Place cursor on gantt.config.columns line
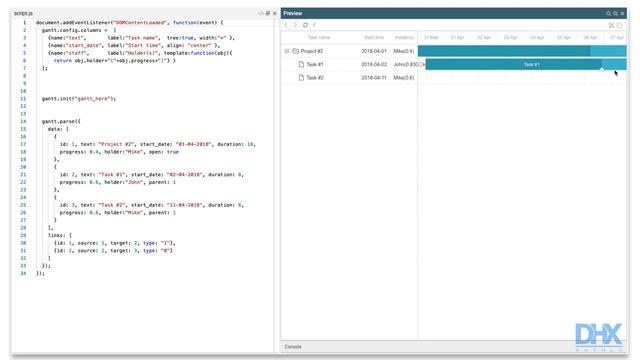 tap(79, 30)
